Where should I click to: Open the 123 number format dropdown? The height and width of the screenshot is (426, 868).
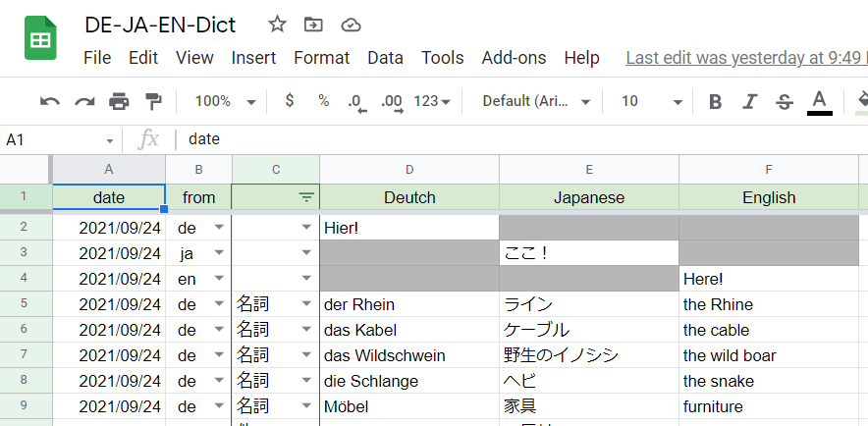(x=432, y=101)
